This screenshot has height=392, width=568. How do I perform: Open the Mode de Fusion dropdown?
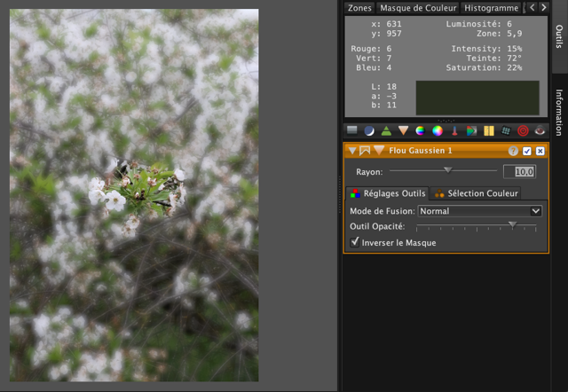(x=479, y=211)
